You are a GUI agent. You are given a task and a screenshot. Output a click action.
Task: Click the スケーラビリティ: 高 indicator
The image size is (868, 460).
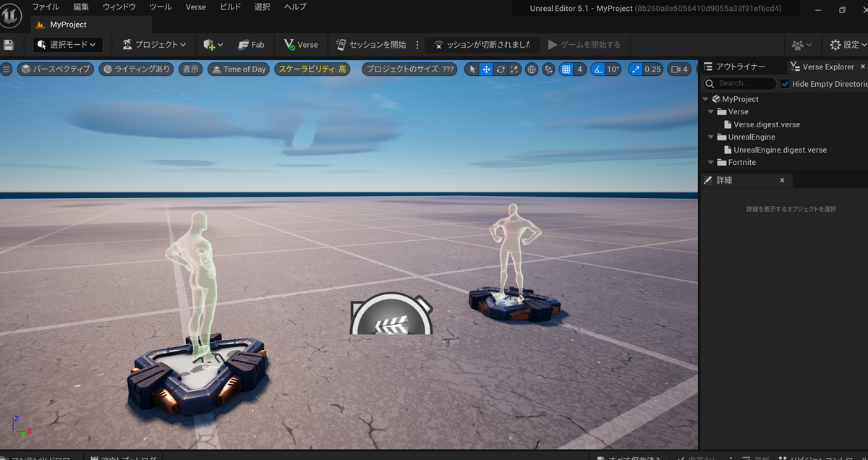312,69
